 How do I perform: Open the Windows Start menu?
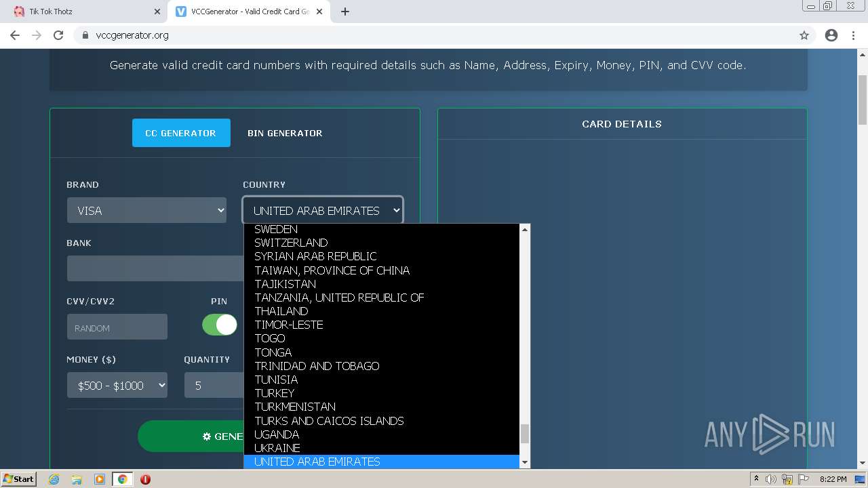click(18, 479)
